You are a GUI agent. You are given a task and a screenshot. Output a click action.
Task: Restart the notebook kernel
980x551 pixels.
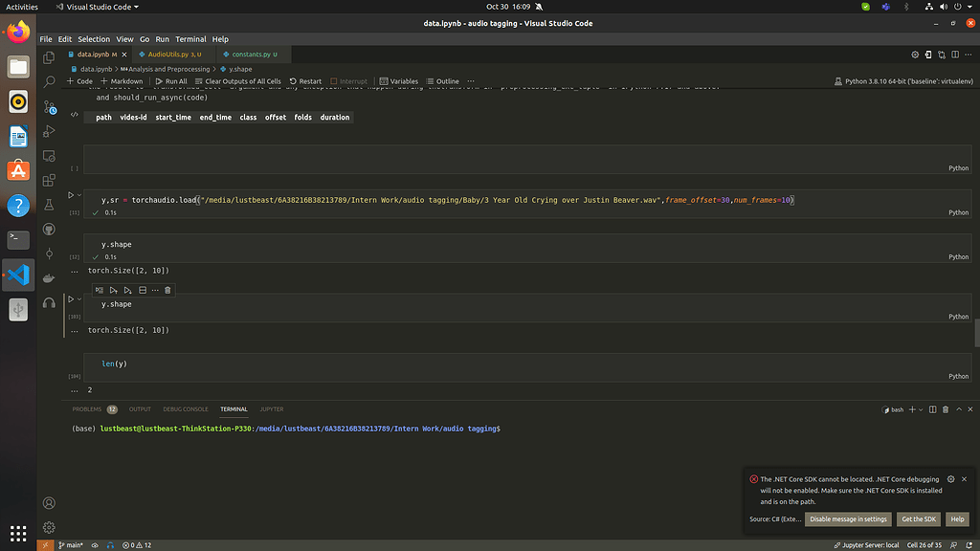pyautogui.click(x=306, y=81)
